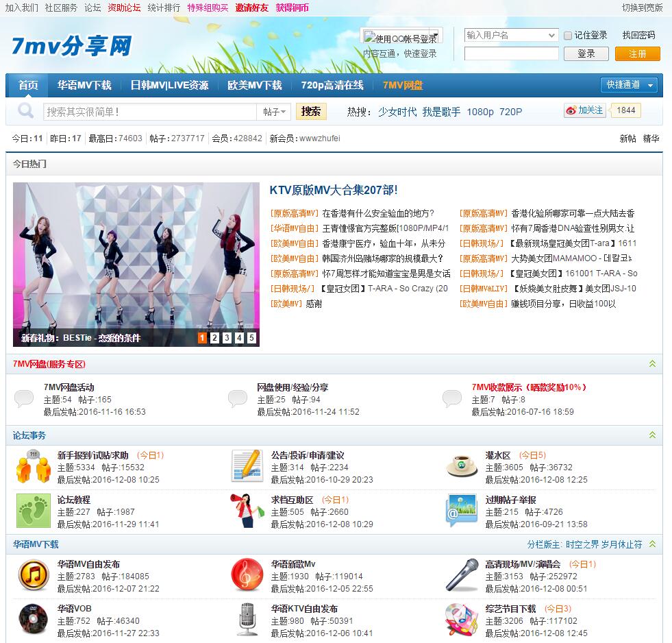Click the Weibo follower count 1844
Image resolution: width=672 pixels, height=643 pixels.
click(x=625, y=110)
